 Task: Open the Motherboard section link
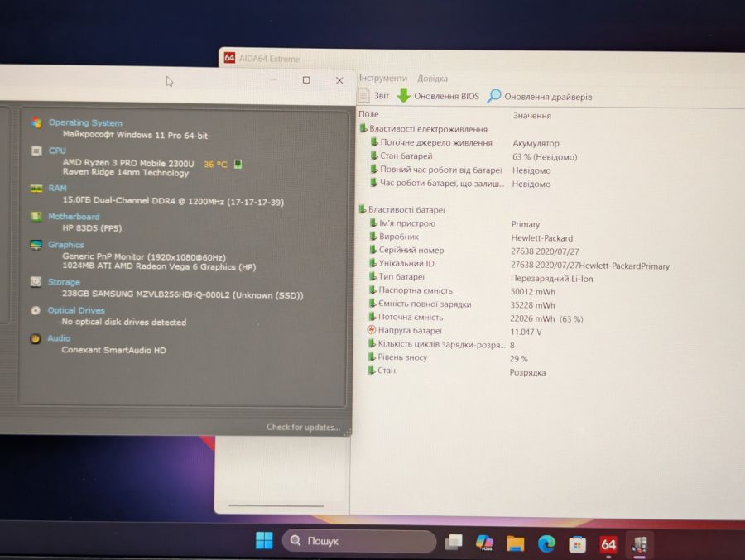[x=74, y=217]
